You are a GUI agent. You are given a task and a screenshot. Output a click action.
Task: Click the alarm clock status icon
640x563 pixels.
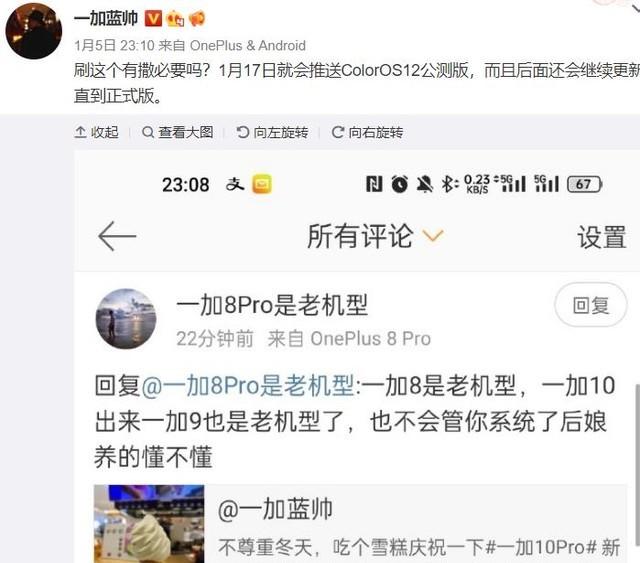pyautogui.click(x=400, y=184)
